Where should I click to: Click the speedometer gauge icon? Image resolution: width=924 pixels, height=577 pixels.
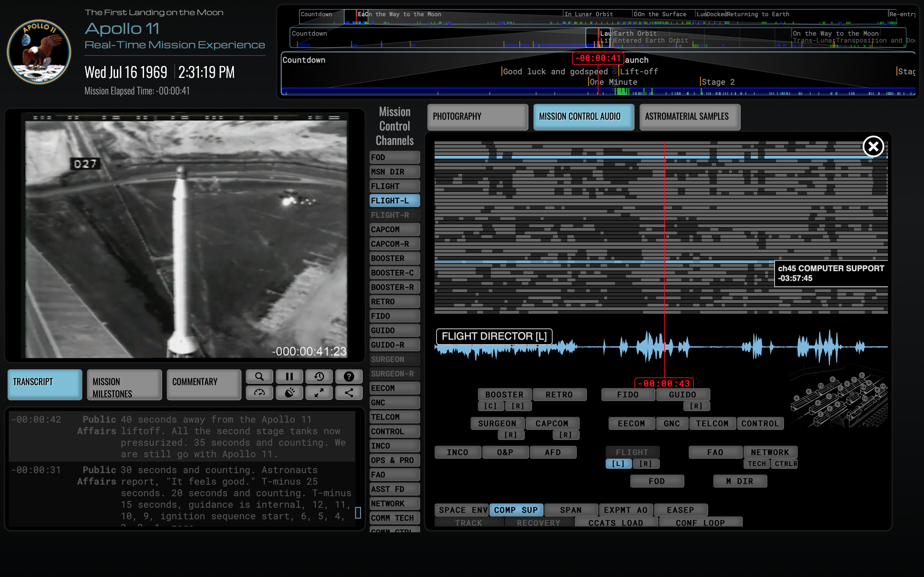(x=259, y=392)
